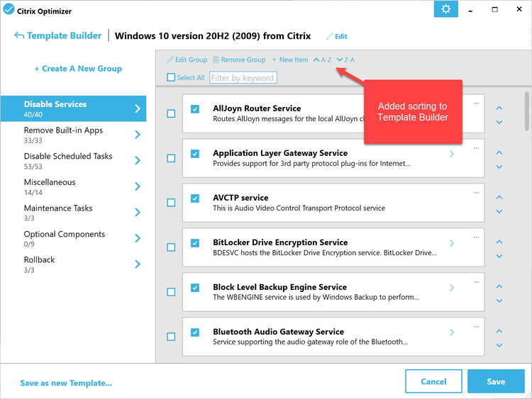Expand details of Bluetooth Audio Gateway Service
532x399 pixels.
(x=452, y=332)
